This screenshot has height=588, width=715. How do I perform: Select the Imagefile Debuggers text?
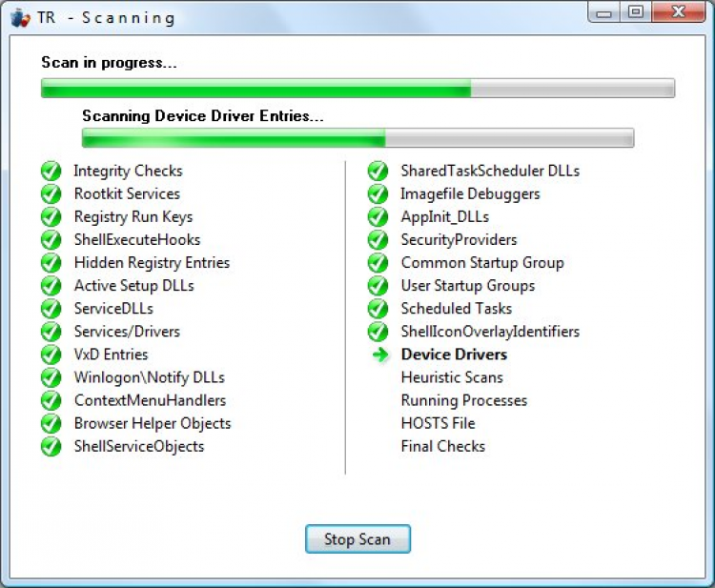click(470, 194)
